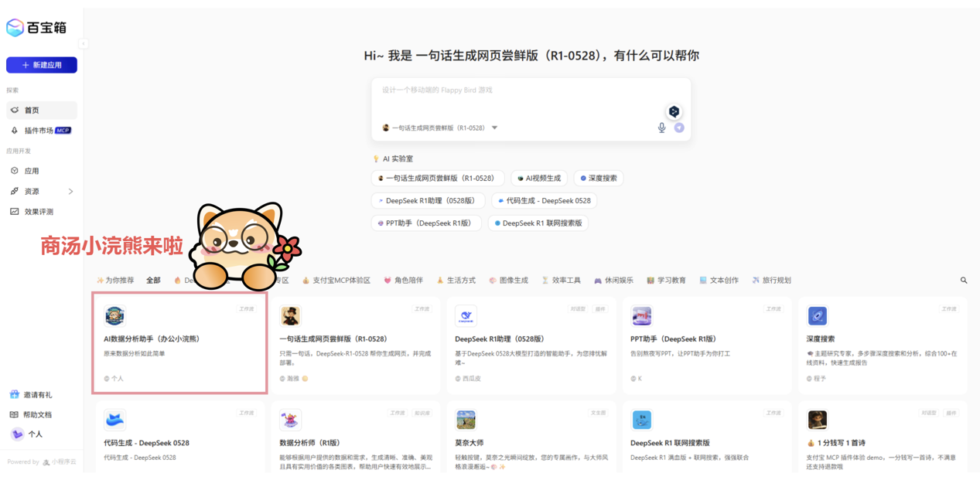
Task: Switch to the 支付宝MCP体验区 tab
Action: click(x=336, y=281)
